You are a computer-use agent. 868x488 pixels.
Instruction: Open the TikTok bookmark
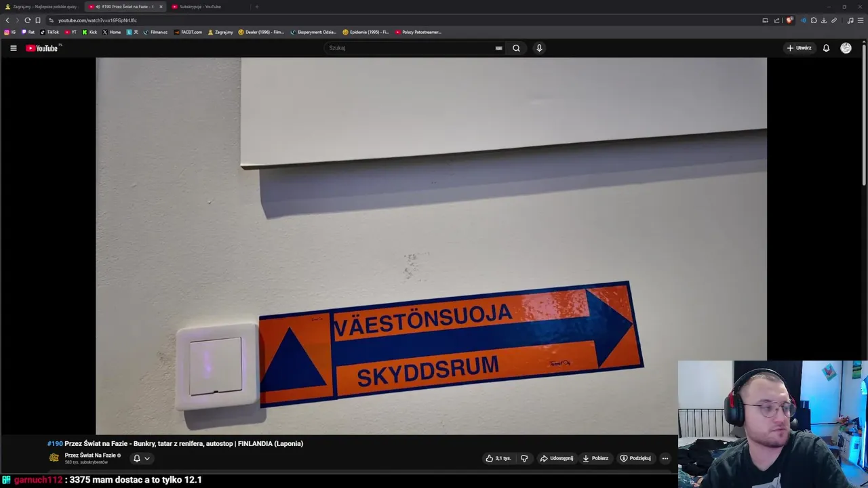(50, 32)
